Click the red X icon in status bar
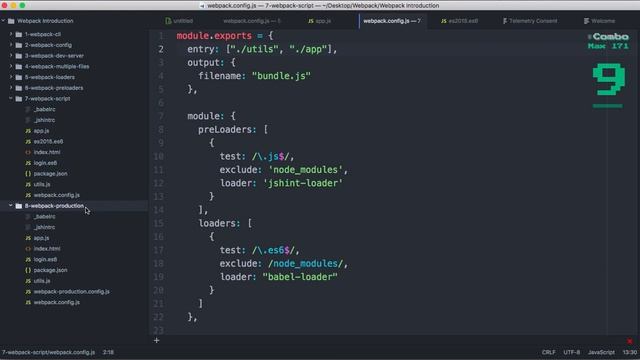This screenshot has height=360, width=640. [x=630, y=341]
